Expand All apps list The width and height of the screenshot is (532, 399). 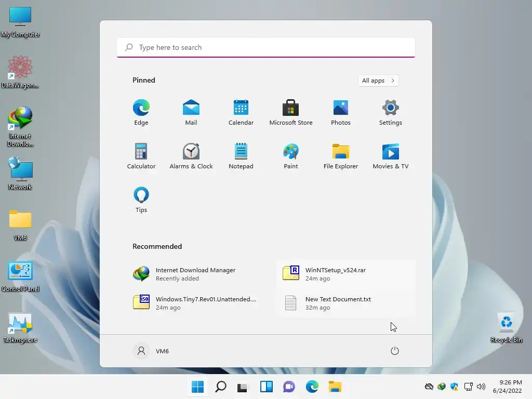[378, 81]
